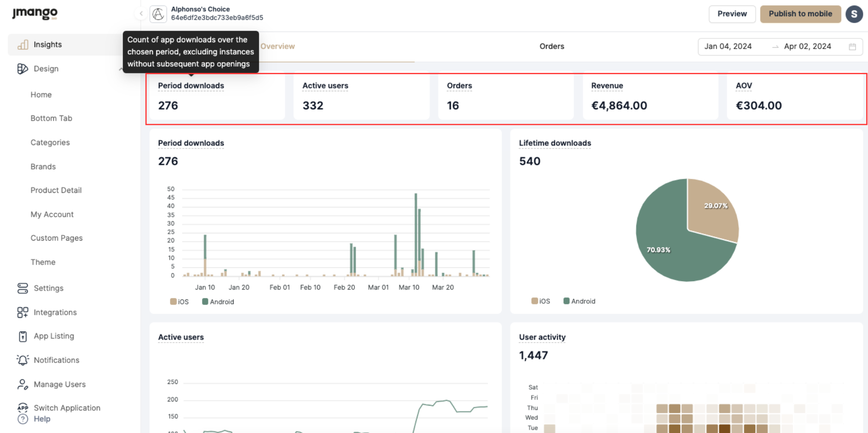Click the Integrations grid icon

[23, 312]
